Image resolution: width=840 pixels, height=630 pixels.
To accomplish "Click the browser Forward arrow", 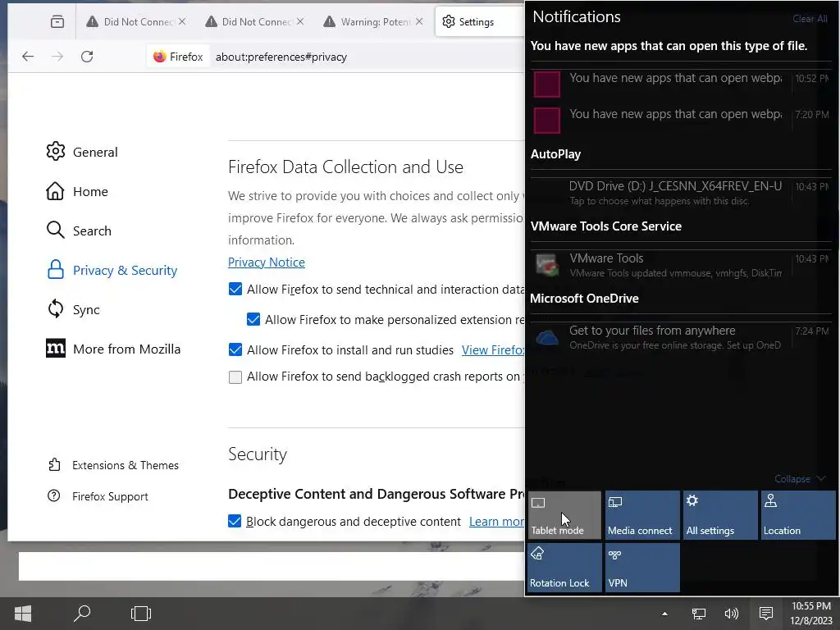I will (x=57, y=57).
